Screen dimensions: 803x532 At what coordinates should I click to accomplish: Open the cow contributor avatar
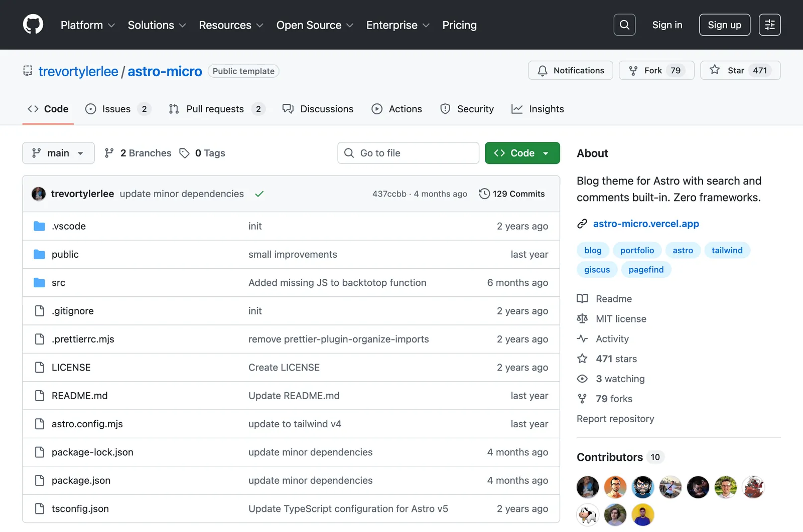[588, 514]
